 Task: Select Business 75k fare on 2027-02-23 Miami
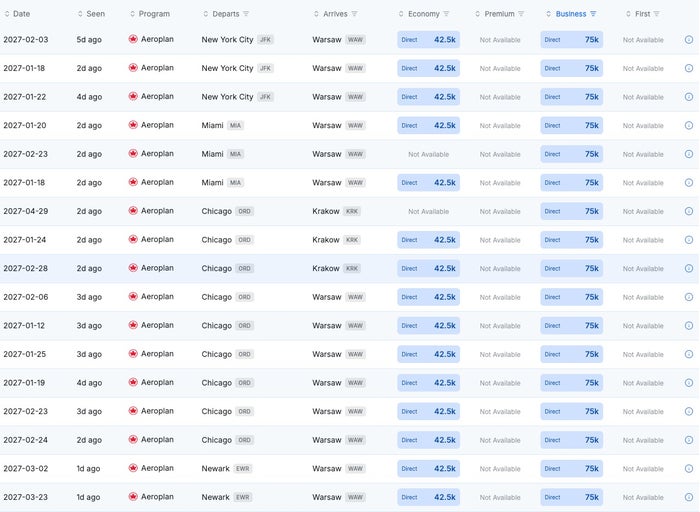571,154
